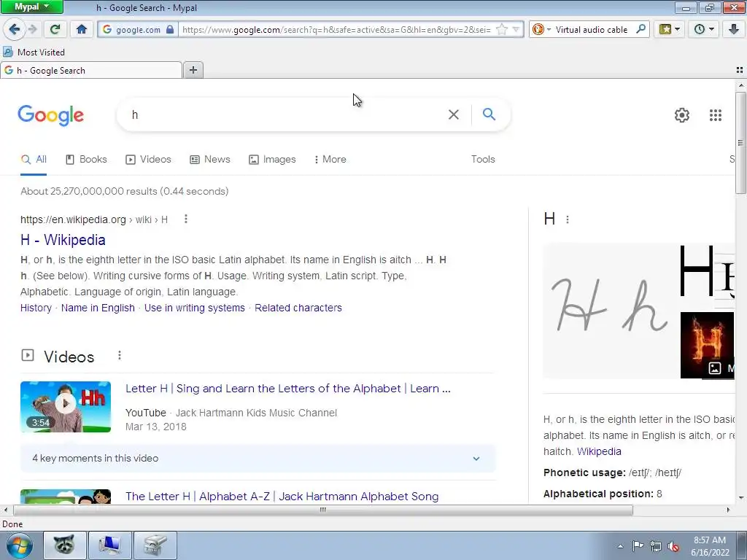Open options dots next to Videos heading
Image resolution: width=747 pixels, height=560 pixels.
[120, 355]
